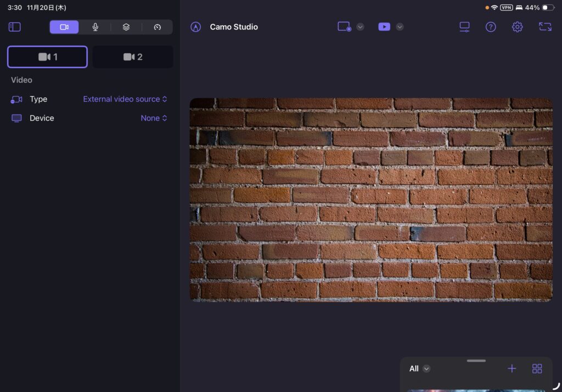Open Type dropdown showing External video source
Screen dimensions: 562x392
[x=125, y=99]
